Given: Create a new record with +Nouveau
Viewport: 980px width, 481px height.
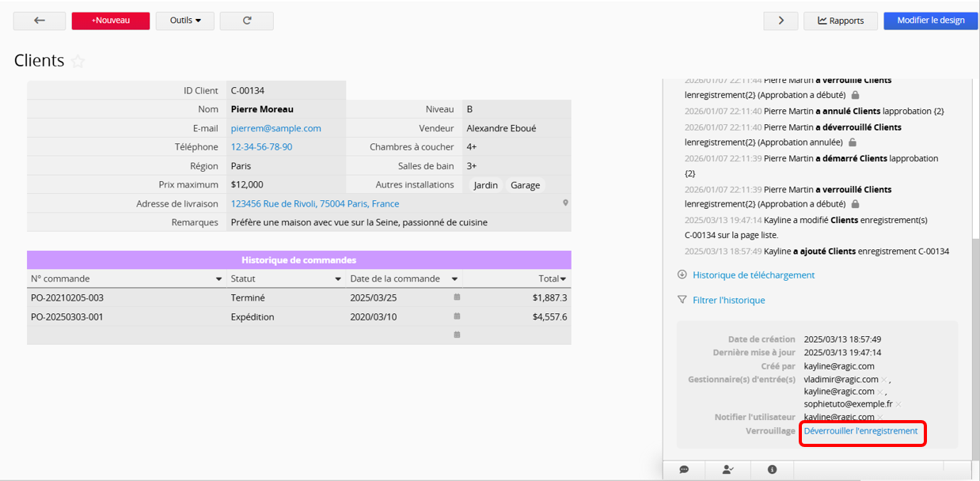Looking at the screenshot, I should 110,21.
